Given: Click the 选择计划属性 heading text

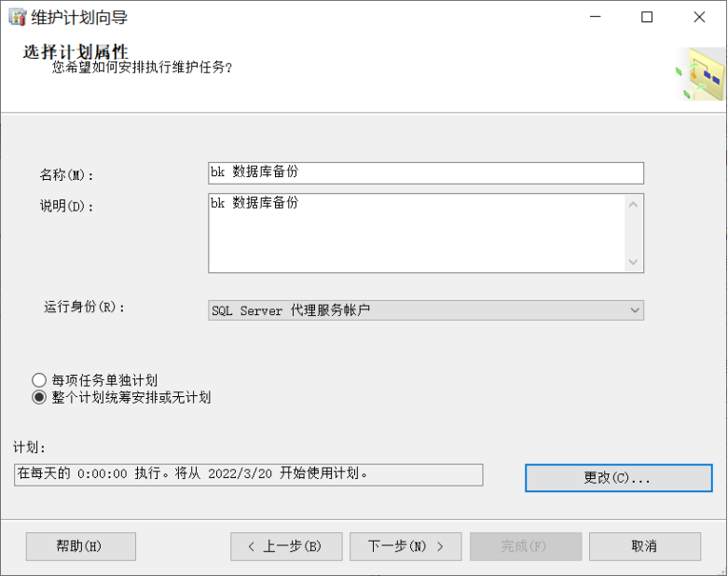Looking at the screenshot, I should click(76, 51).
